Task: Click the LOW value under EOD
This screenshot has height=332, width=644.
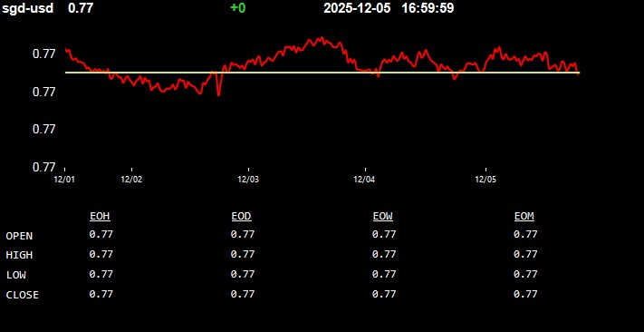Action: point(243,274)
